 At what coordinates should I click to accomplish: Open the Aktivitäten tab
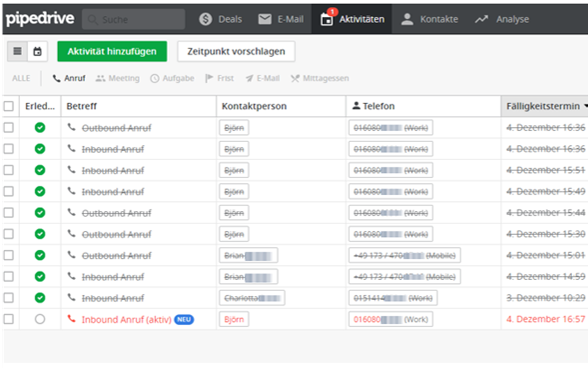pos(352,19)
